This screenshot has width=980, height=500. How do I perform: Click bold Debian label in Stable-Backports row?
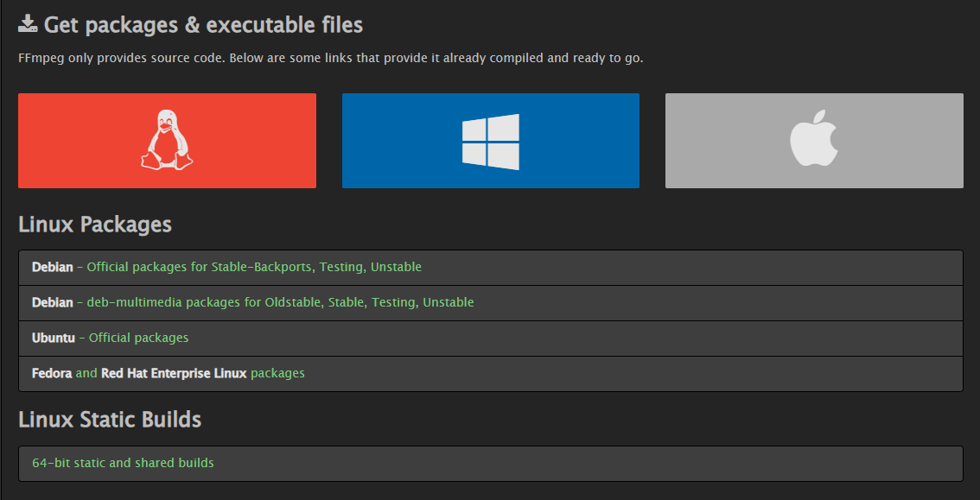tap(53, 267)
